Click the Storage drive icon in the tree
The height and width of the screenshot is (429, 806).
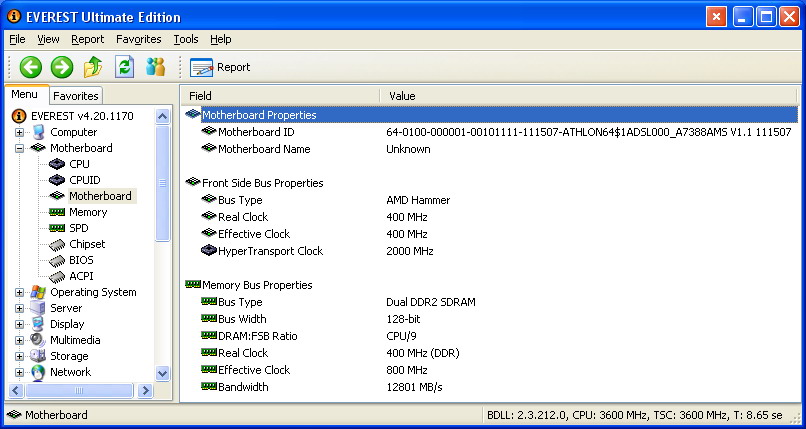click(x=38, y=356)
